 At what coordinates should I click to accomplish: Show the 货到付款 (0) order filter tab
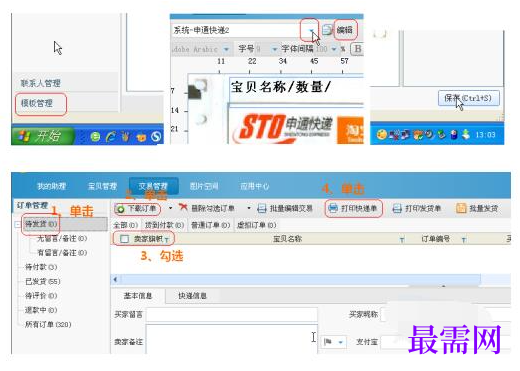click(165, 225)
